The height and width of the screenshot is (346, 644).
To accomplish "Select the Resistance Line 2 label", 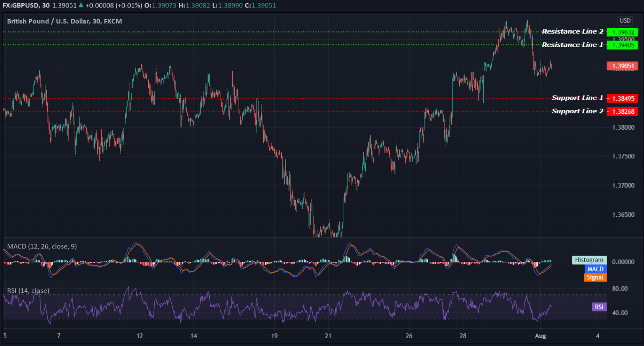I will 572,31.
